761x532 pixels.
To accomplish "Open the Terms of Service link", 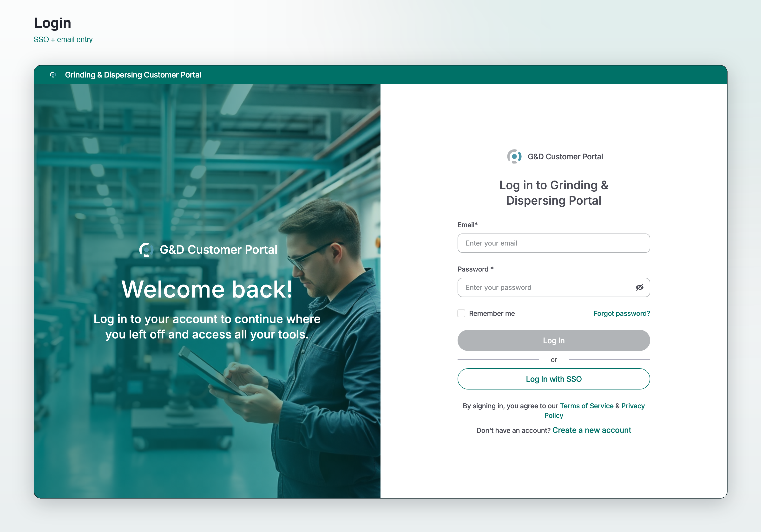I will coord(587,406).
